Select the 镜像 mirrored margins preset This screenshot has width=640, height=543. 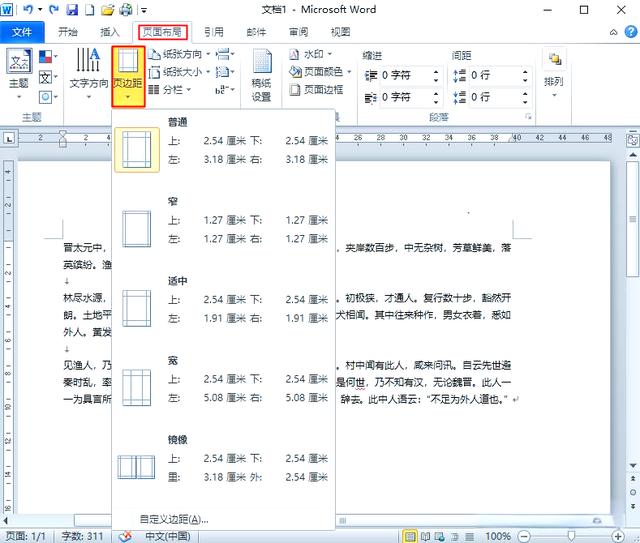[223, 461]
